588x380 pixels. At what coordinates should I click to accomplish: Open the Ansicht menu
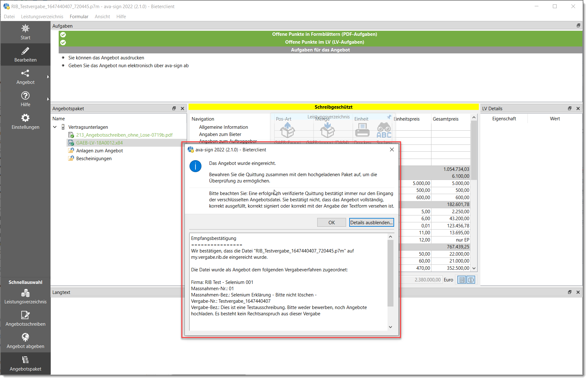102,16
